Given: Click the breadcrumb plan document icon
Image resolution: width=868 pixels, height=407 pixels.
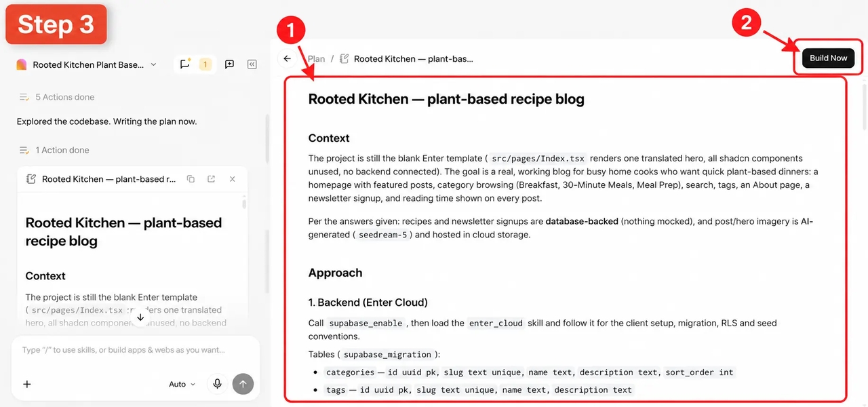Looking at the screenshot, I should pyautogui.click(x=344, y=59).
